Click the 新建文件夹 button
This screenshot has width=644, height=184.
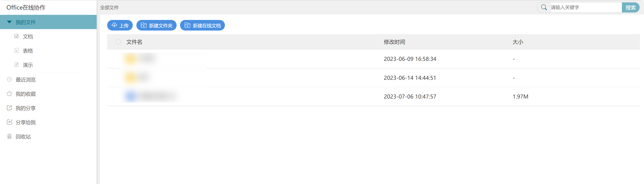pos(156,25)
